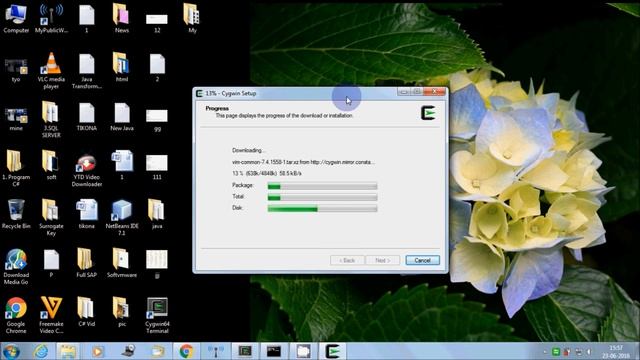Select the 1. Program C# folder
Image resolution: width=640 pixels, height=360 pixels.
16,168
